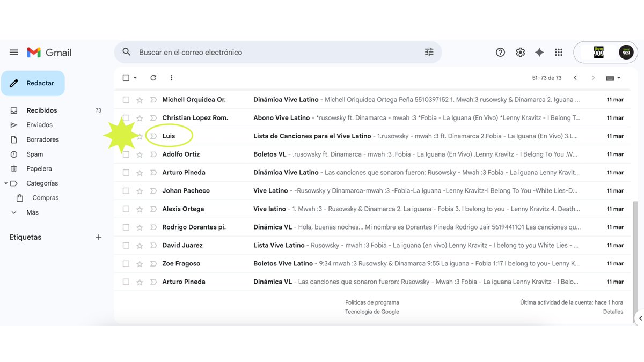Open the Lista Vive Latino email
Screen dimensions: 644x362
click(x=372, y=246)
